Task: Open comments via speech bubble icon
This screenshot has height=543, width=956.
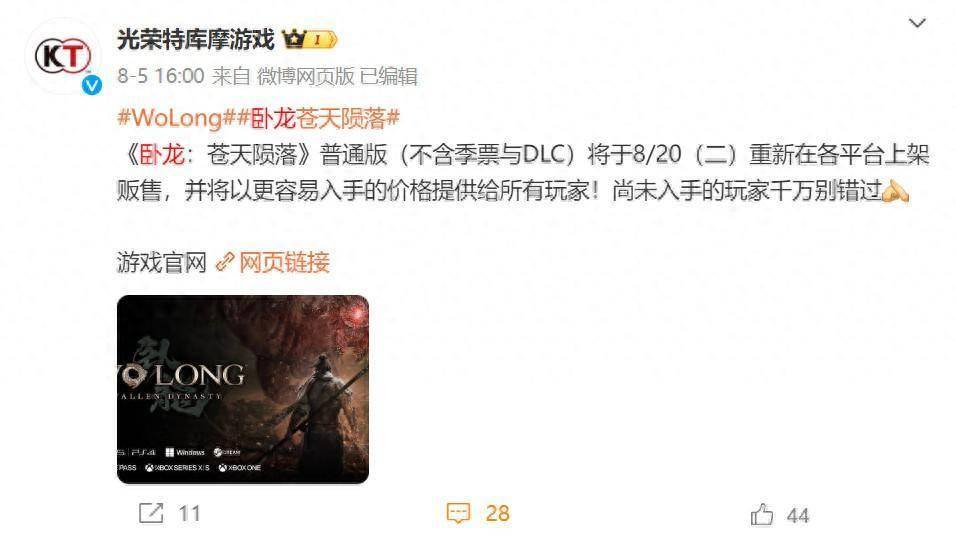Action: tap(458, 513)
